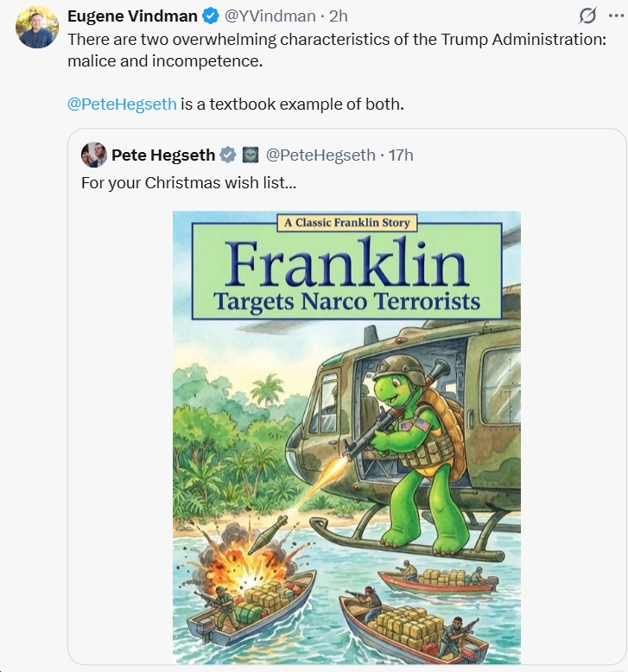Visit the @PeteHegseth handle in the quoted tweet header
Viewport: 628px width, 672px height.
pos(320,155)
